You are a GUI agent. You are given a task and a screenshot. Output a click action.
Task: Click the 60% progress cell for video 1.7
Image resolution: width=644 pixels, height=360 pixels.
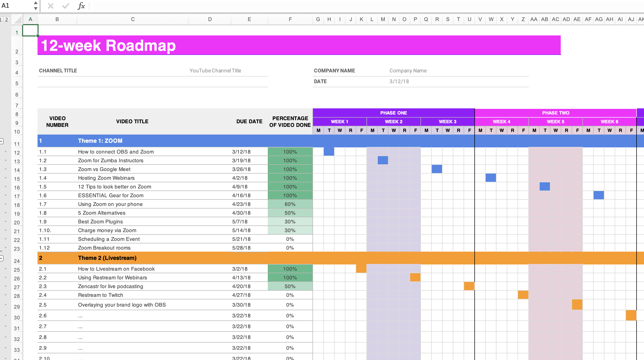pyautogui.click(x=290, y=204)
